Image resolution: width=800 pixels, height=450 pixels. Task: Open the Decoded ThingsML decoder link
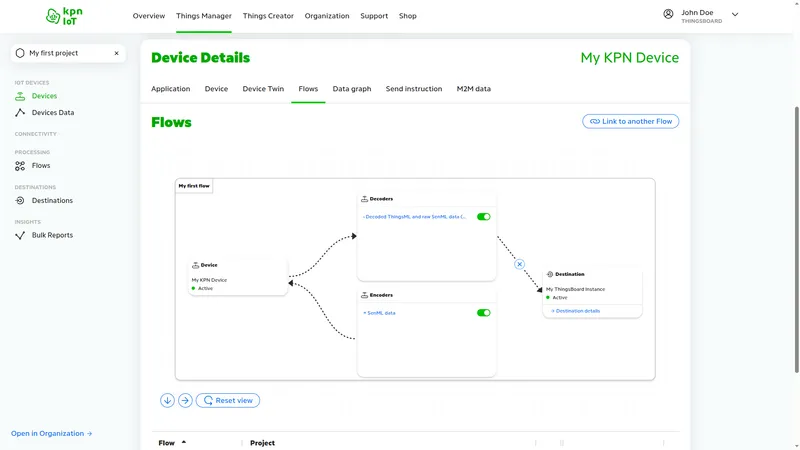point(414,217)
